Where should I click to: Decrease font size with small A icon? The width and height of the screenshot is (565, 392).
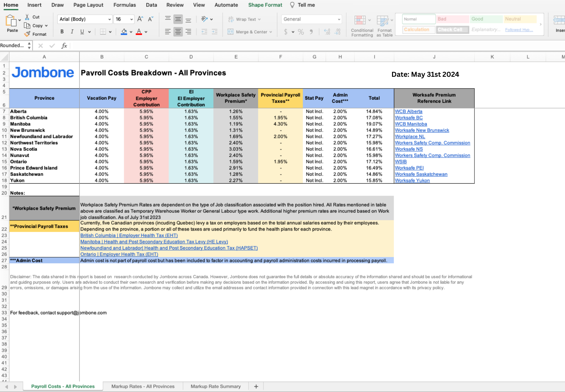(x=151, y=19)
